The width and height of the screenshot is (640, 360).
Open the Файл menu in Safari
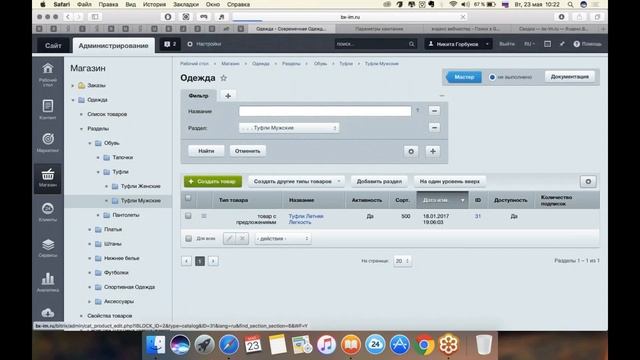click(x=84, y=4)
